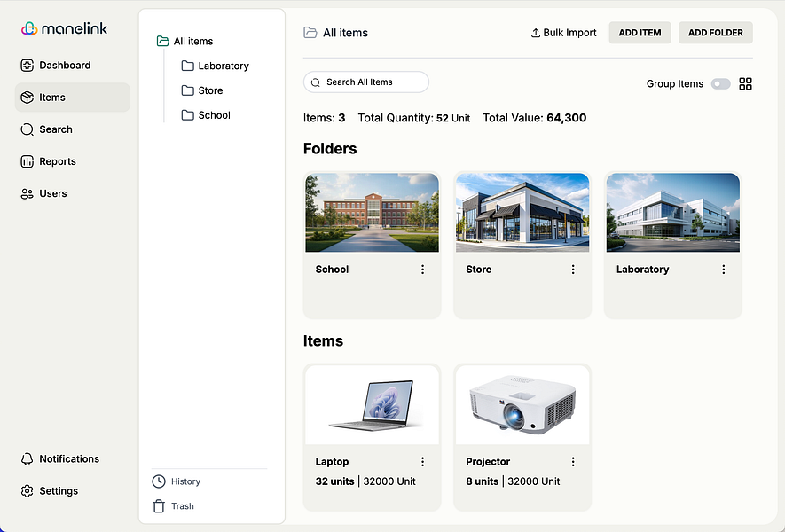Open the Settings gear icon
The height and width of the screenshot is (532, 785).
(27, 491)
